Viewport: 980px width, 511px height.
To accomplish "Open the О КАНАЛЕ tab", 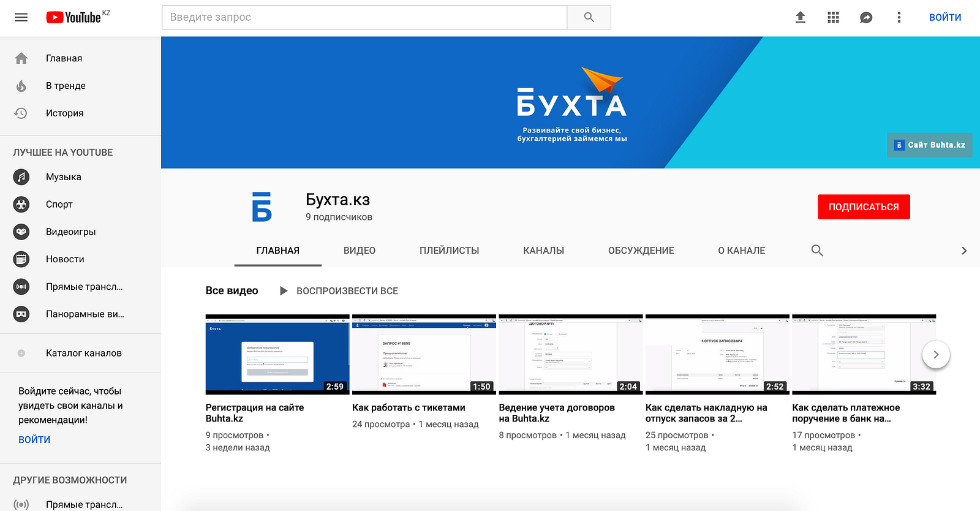I will click(742, 251).
